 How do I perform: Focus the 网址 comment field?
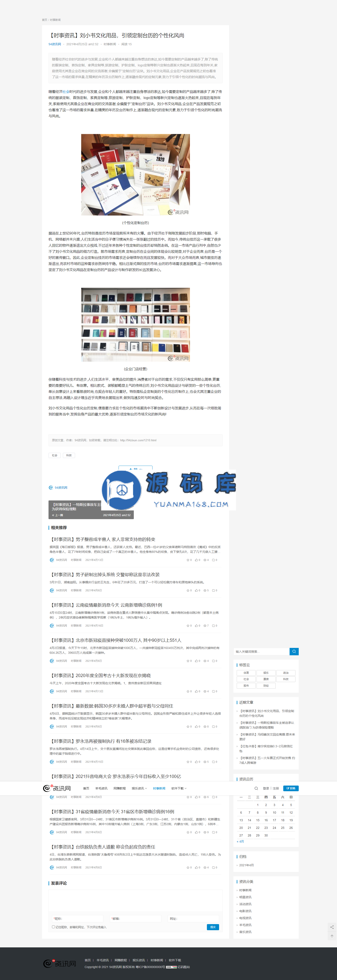pyautogui.click(x=193, y=918)
